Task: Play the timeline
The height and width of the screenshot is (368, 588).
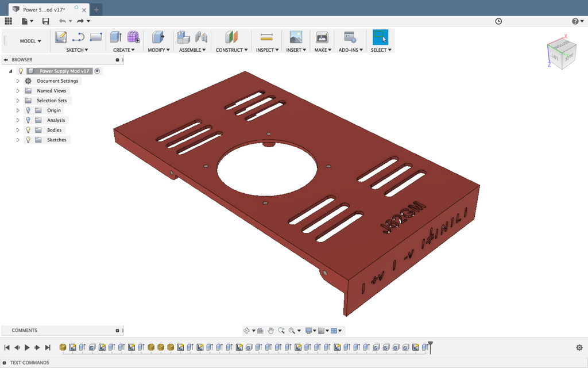Action: point(27,347)
